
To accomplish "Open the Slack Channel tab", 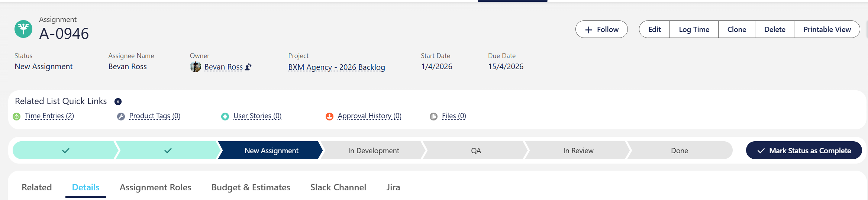I will click(338, 187).
